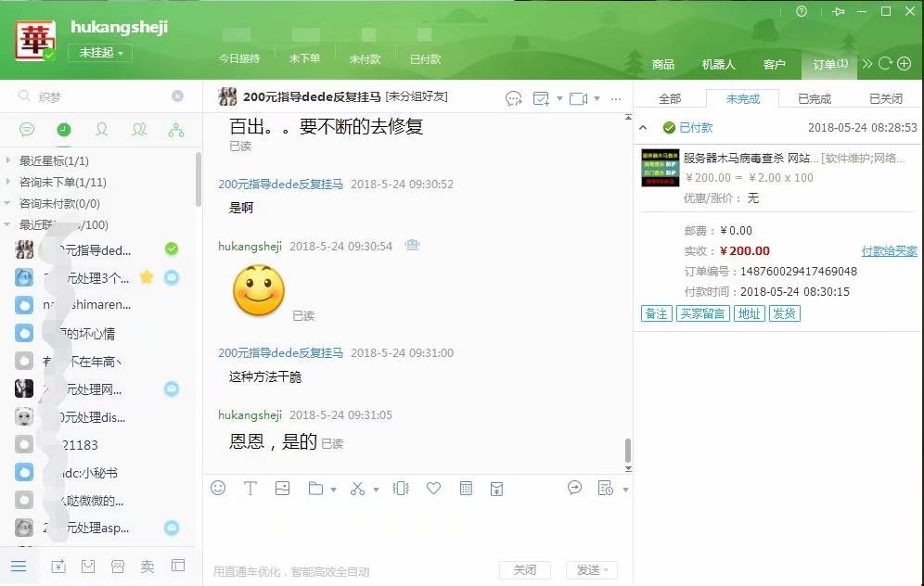Open the add-task checklist icon in header
Screen dimensions: 924x586
(x=541, y=98)
